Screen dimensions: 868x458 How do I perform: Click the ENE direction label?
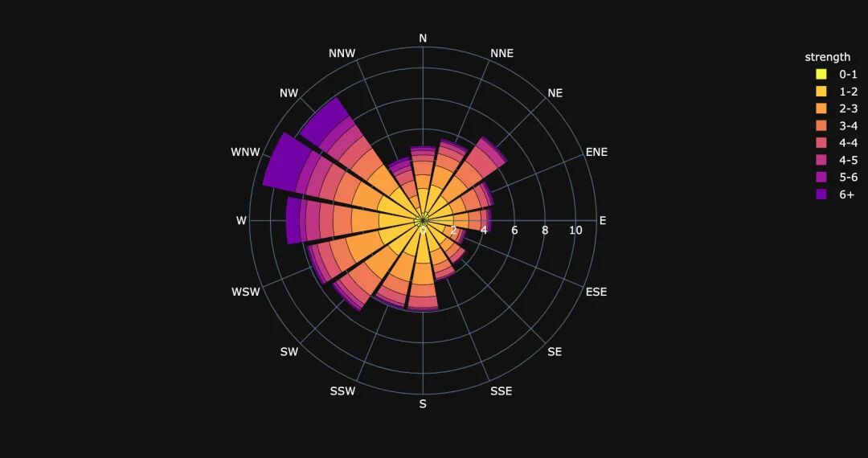[x=596, y=152]
